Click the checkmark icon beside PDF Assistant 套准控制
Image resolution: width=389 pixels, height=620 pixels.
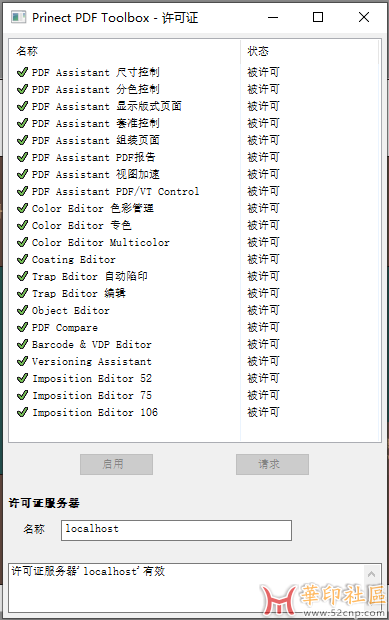(x=22, y=123)
